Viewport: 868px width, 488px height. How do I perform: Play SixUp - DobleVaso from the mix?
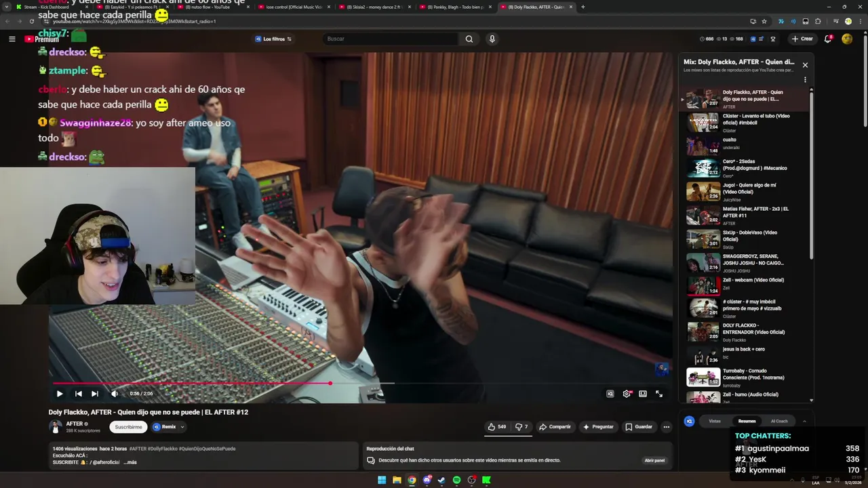coord(746,239)
